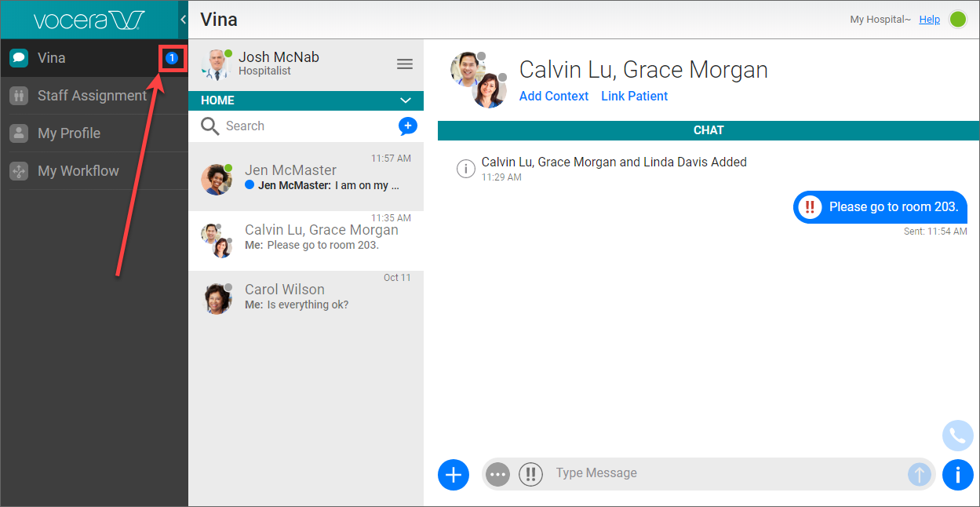
Task: Click the Add Context link
Action: coord(554,96)
